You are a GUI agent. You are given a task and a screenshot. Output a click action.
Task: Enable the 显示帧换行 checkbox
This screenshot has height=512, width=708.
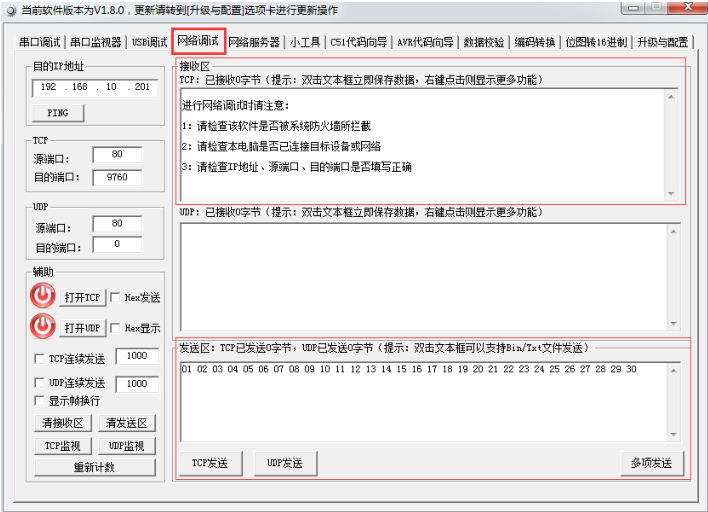coord(39,401)
